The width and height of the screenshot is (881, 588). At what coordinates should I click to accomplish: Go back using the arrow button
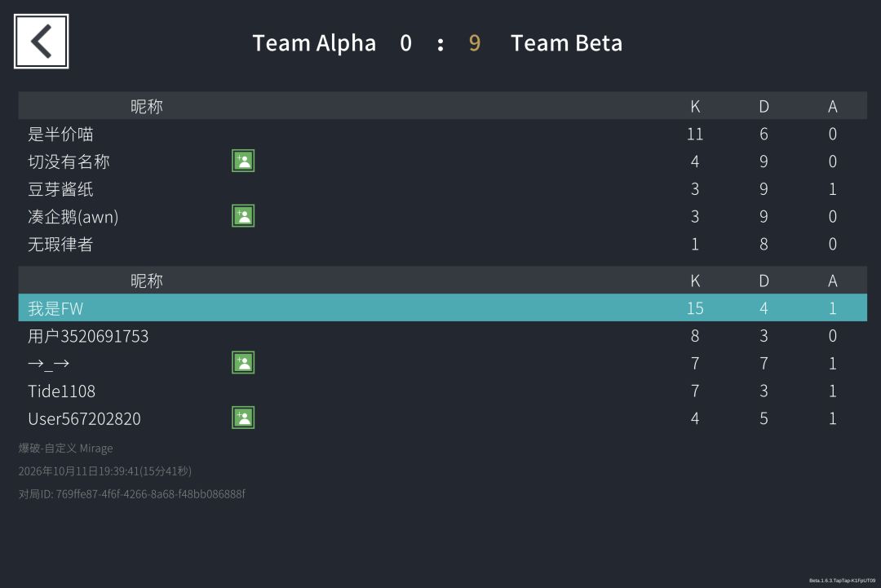(41, 42)
